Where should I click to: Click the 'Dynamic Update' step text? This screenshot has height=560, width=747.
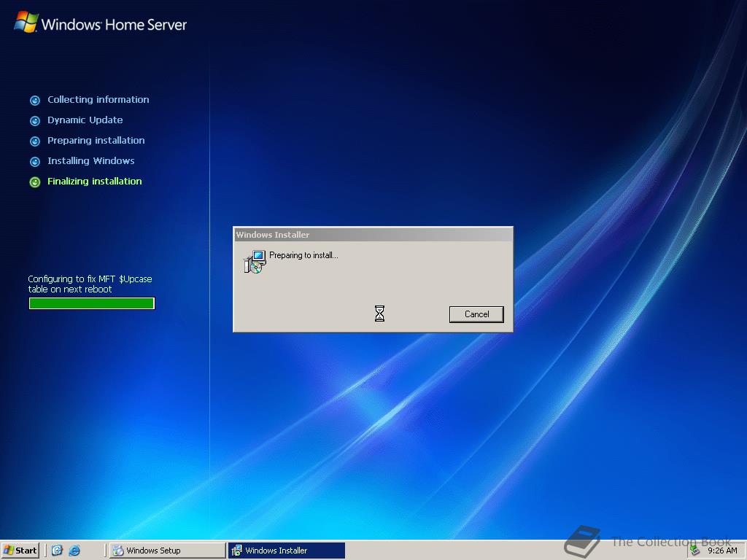click(x=85, y=120)
